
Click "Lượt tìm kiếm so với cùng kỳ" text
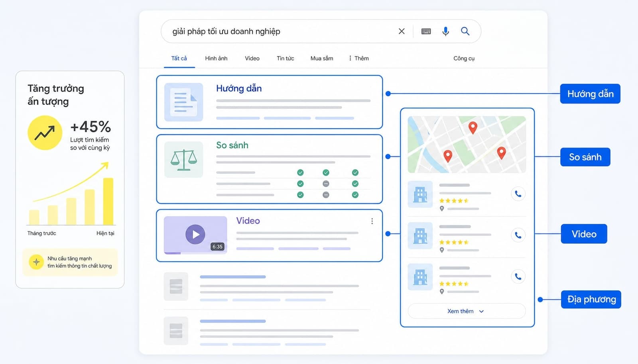(90, 144)
